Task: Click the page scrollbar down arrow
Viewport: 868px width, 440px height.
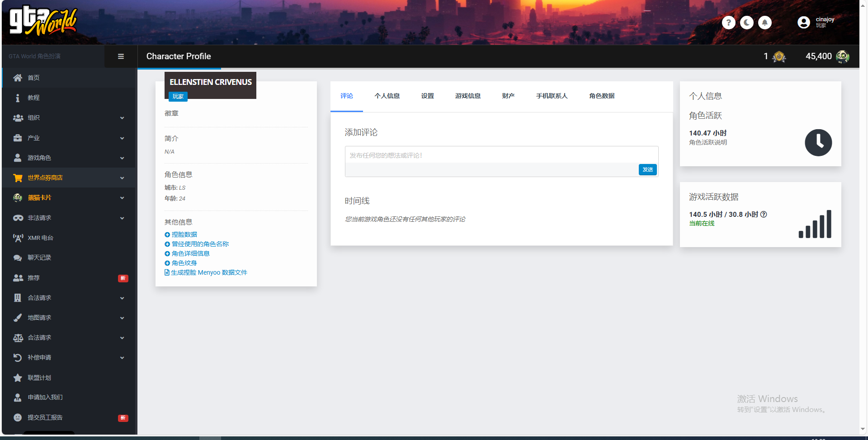Action: (863, 429)
